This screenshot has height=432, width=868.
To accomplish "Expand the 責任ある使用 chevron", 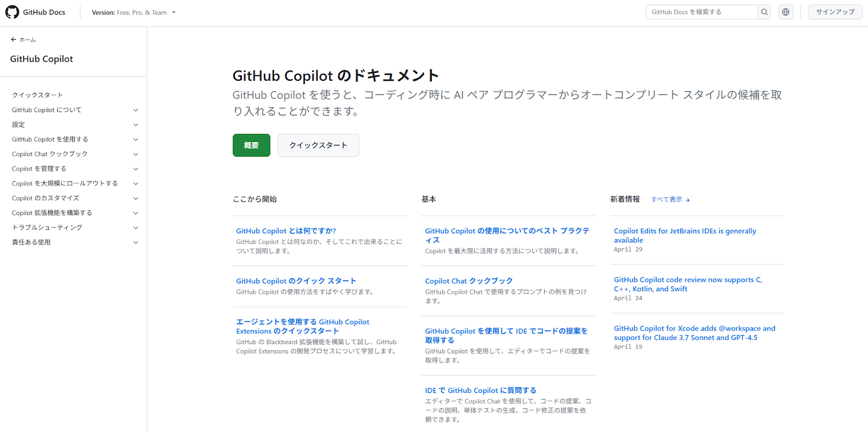I will click(136, 242).
